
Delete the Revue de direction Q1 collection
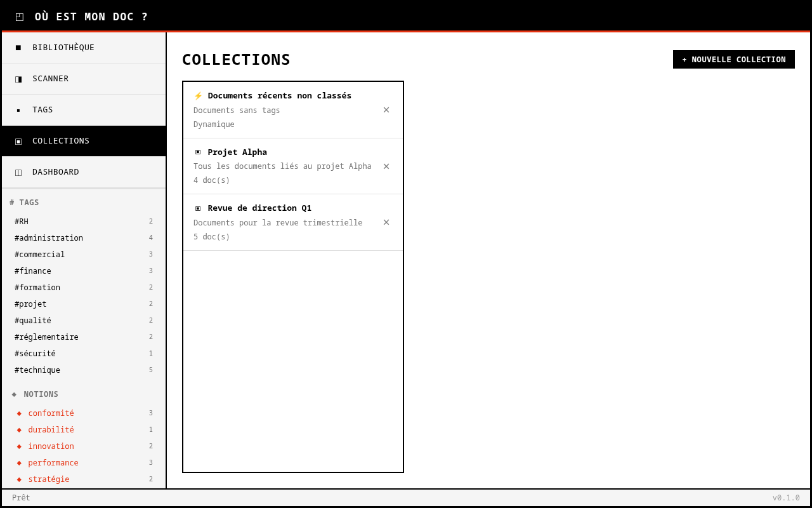(386, 222)
